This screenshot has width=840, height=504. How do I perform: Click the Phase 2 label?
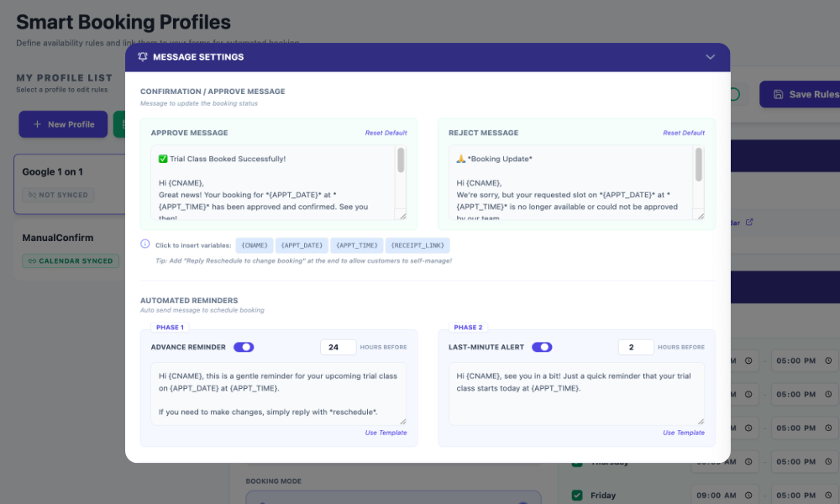[468, 328]
